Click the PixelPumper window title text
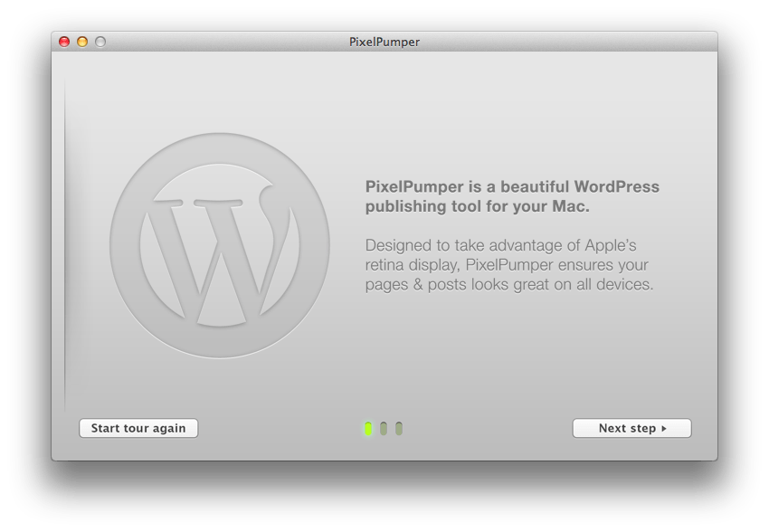 (384, 42)
